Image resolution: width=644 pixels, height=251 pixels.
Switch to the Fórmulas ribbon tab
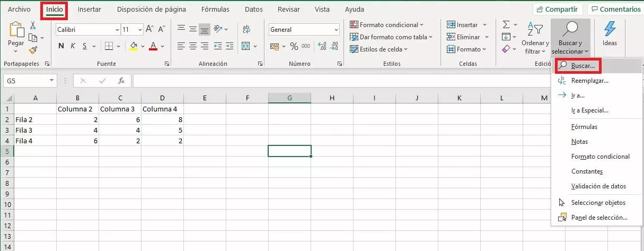pyautogui.click(x=216, y=10)
